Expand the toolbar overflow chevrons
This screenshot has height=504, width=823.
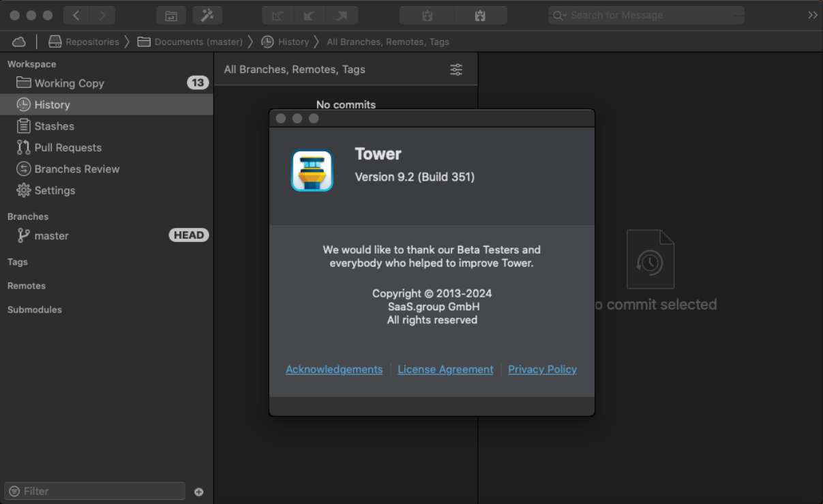(812, 15)
